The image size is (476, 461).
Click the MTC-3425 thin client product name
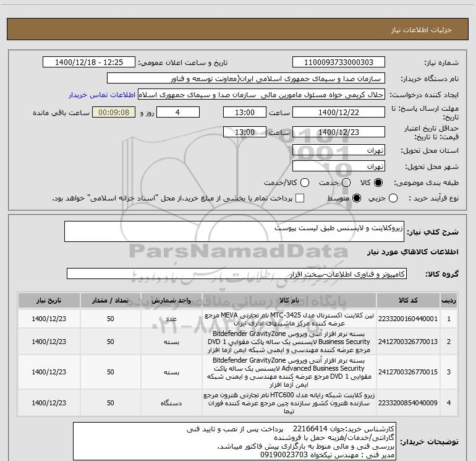289,319
